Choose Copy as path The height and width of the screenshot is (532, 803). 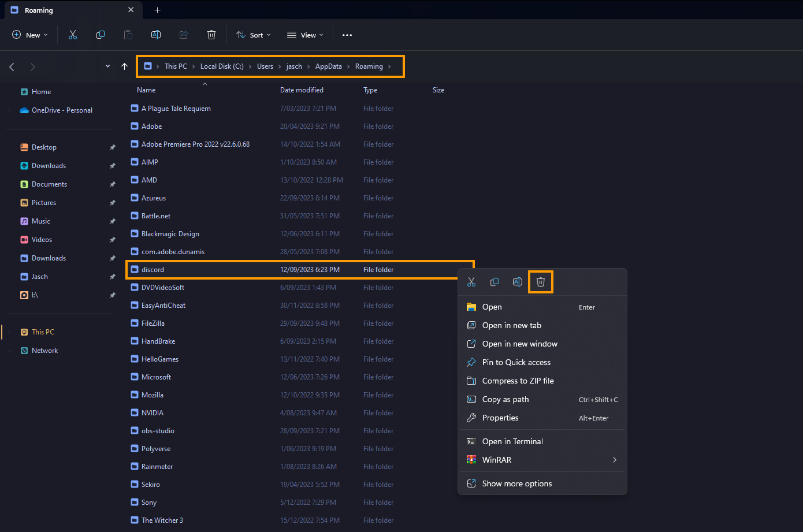542,399
